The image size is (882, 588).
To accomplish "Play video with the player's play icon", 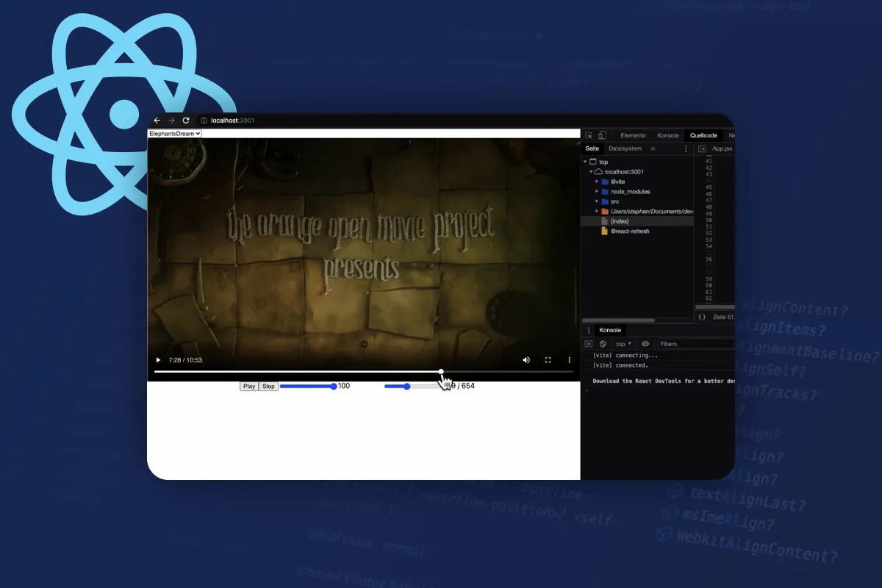I will click(157, 360).
